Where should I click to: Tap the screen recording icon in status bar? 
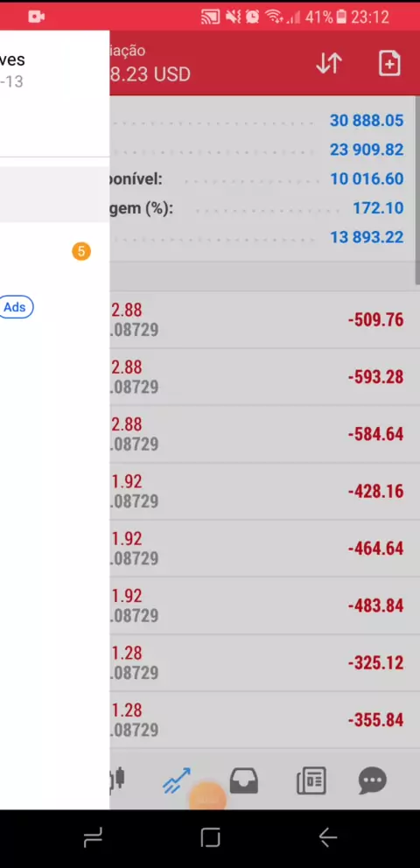(36, 17)
